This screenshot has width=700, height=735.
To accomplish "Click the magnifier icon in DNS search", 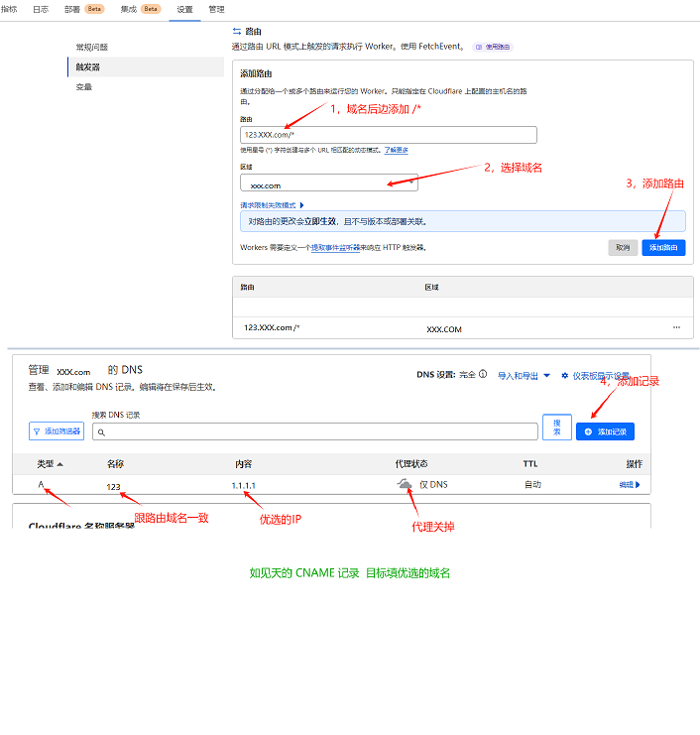I will pyautogui.click(x=101, y=432).
